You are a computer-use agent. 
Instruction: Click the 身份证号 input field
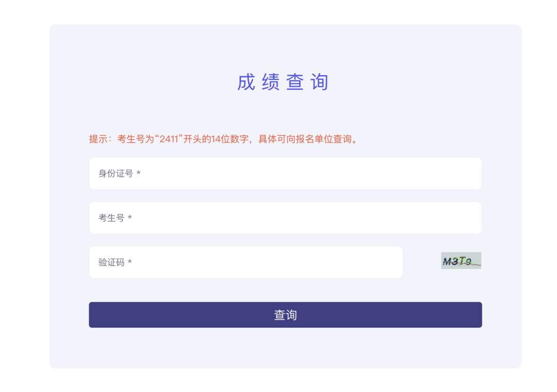click(x=285, y=174)
